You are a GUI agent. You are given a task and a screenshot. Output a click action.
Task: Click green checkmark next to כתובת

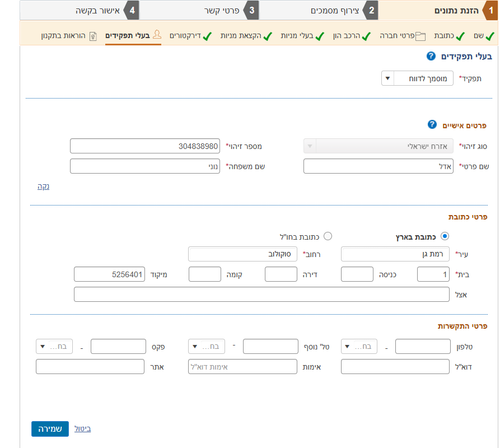(460, 36)
